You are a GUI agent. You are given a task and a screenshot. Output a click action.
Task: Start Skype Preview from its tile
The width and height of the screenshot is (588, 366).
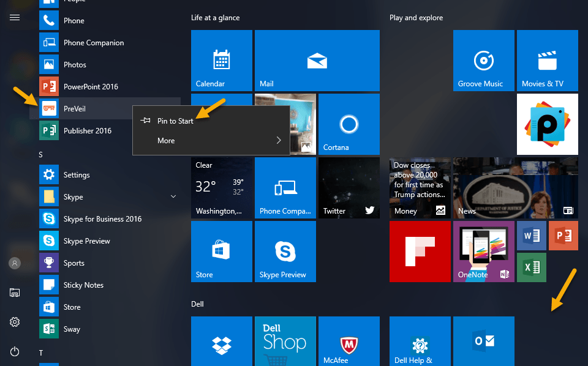(x=285, y=252)
